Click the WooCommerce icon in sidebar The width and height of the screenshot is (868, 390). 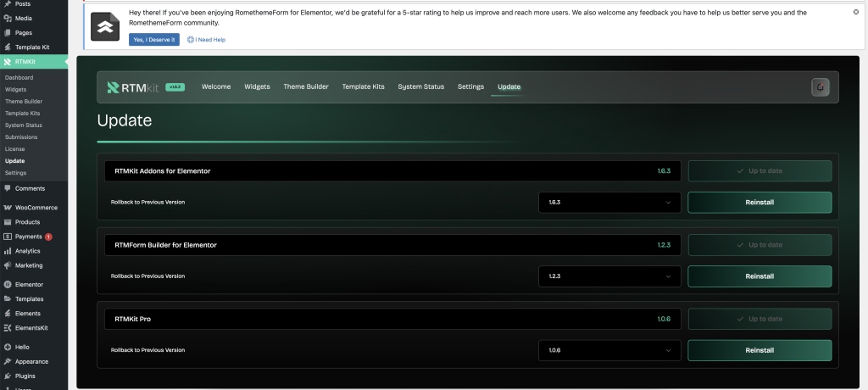click(x=7, y=208)
